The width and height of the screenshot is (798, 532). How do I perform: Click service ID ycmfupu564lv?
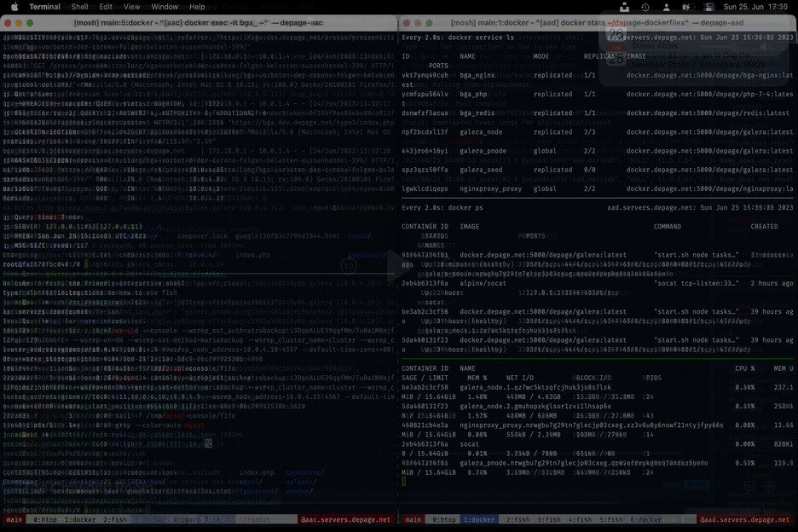coord(425,94)
